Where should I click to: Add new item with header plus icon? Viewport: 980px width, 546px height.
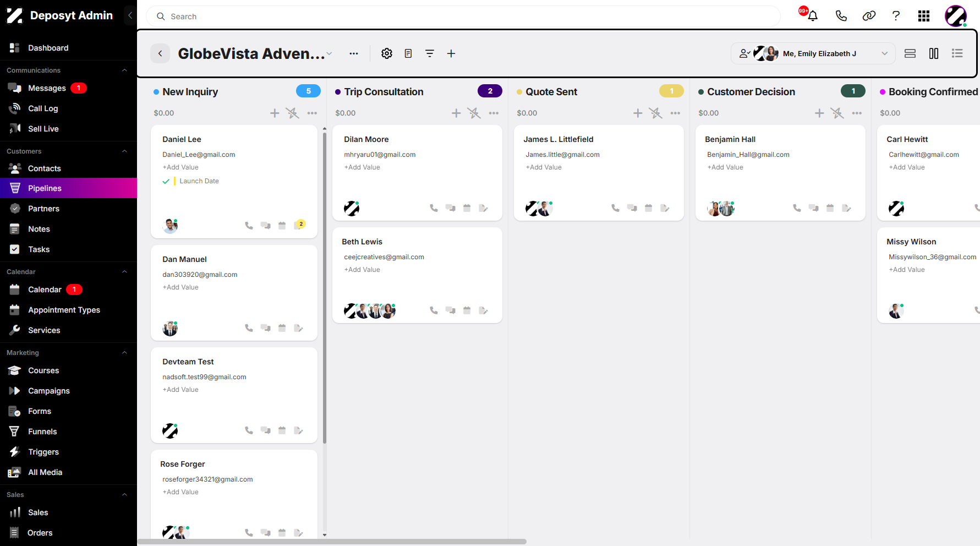point(451,53)
